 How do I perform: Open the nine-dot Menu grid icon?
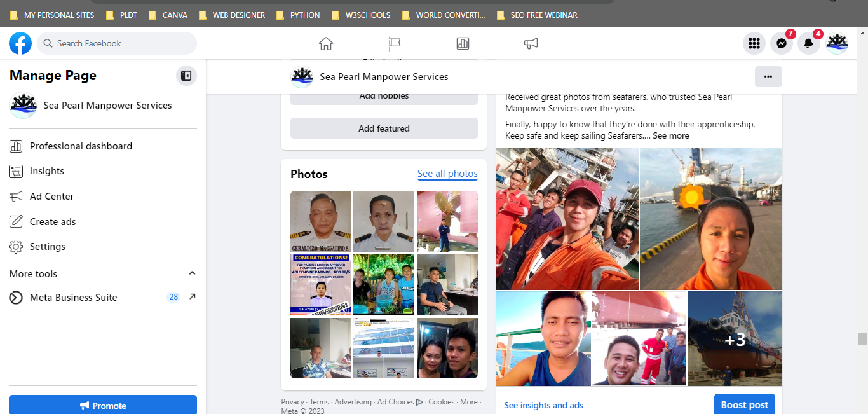point(754,43)
